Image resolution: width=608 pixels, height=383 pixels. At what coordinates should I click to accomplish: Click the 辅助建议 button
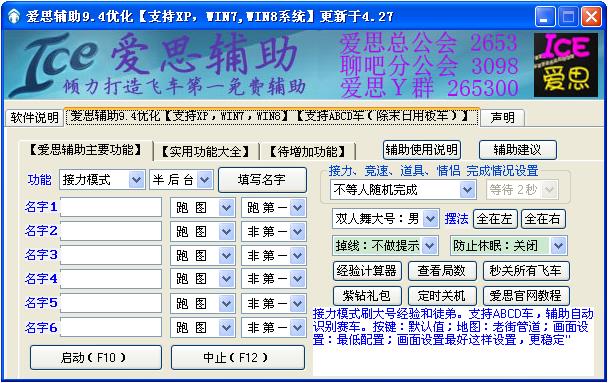click(x=518, y=150)
